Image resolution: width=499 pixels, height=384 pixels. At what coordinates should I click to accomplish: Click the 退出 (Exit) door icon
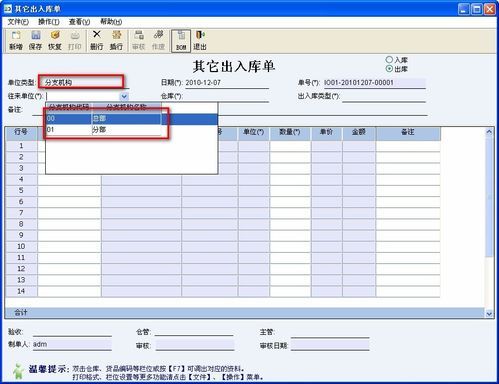200,35
